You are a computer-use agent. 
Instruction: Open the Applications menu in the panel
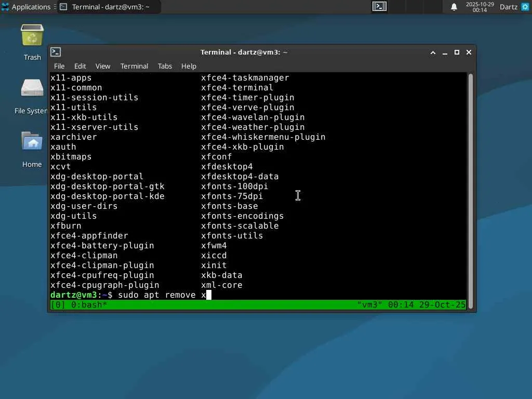click(x=26, y=7)
